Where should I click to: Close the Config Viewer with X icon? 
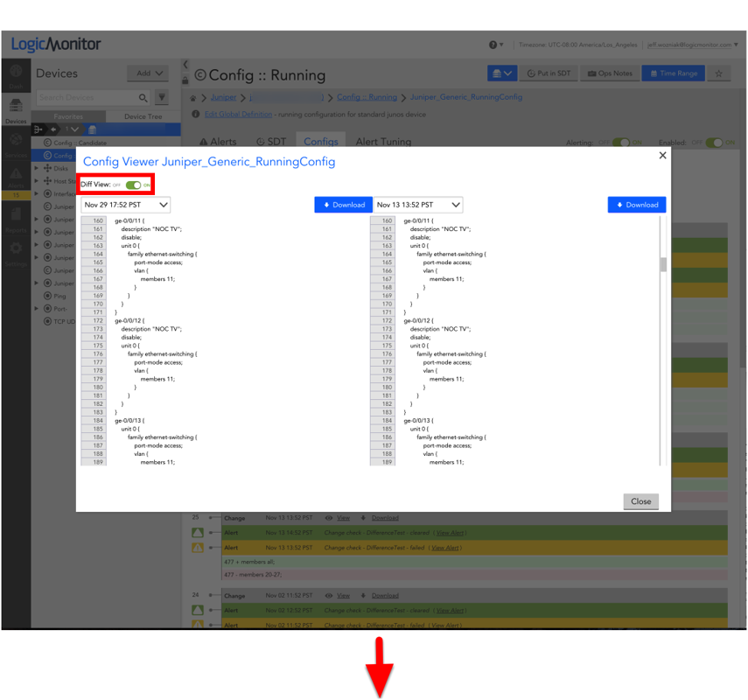pos(662,155)
